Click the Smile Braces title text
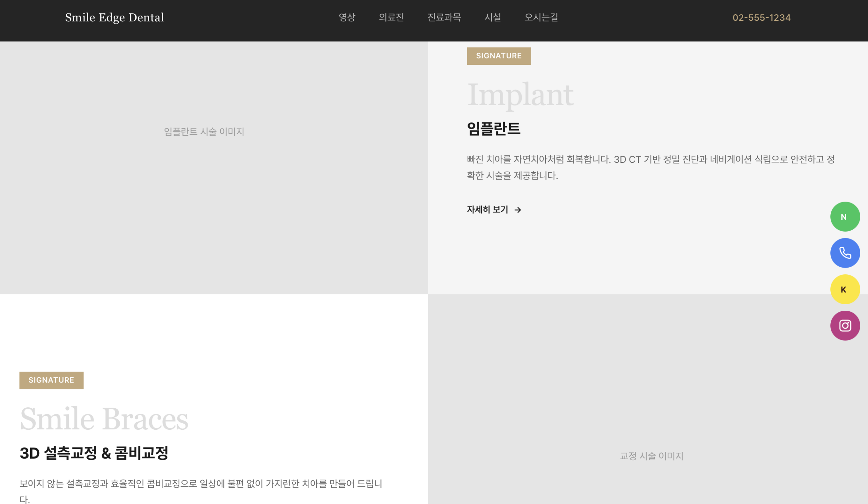Viewport: 868px width, 504px height. [x=104, y=419]
